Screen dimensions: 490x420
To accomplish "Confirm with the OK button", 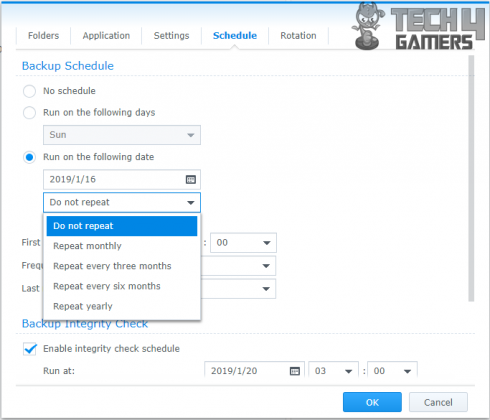I will tap(372, 402).
